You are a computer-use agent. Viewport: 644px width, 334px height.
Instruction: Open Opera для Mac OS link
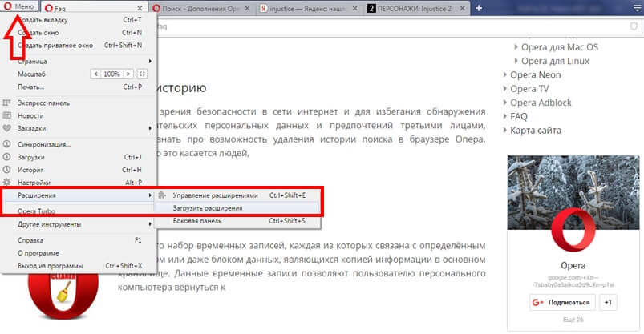560,47
